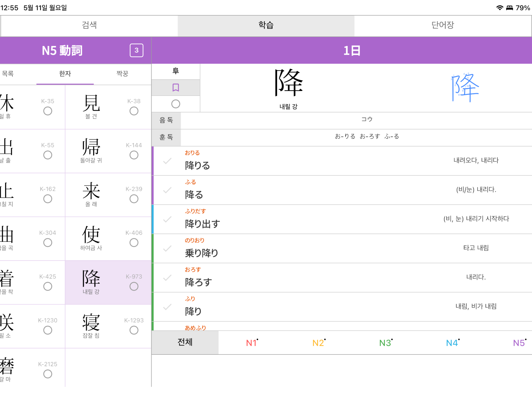
Task: Select the kanji 寝 card
Action: click(108, 326)
